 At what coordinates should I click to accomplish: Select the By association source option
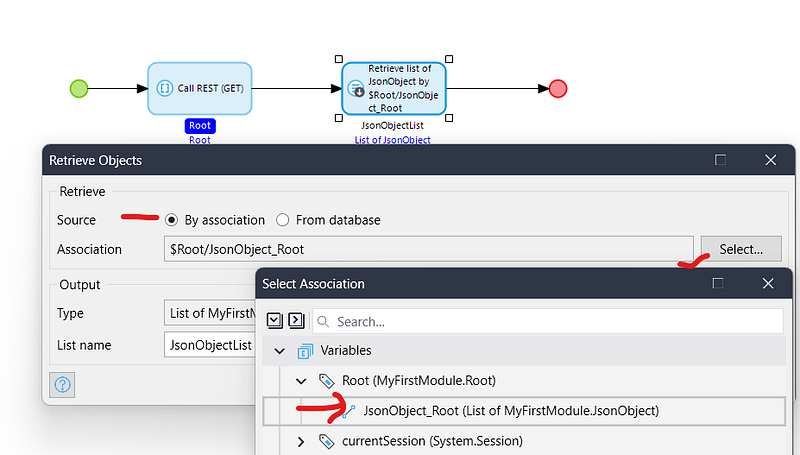pos(172,220)
